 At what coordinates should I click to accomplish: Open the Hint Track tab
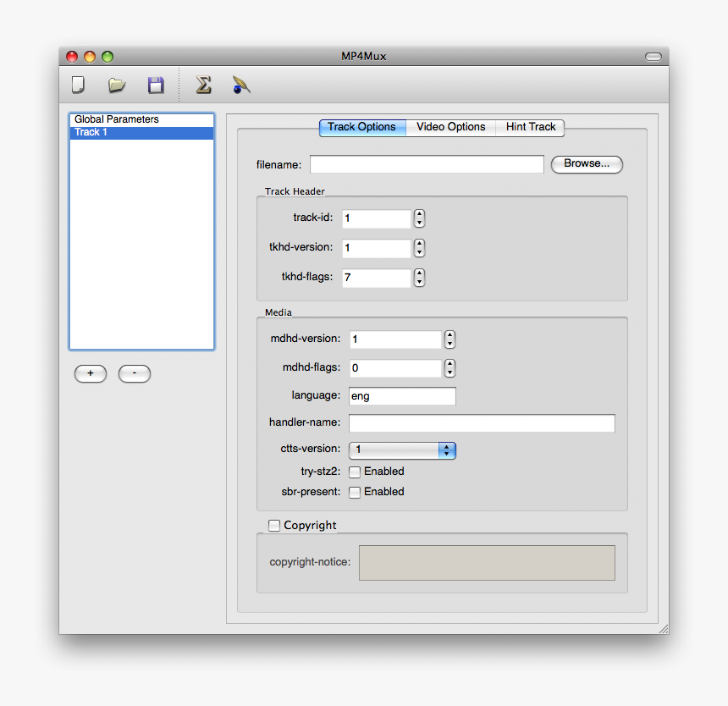[530, 127]
